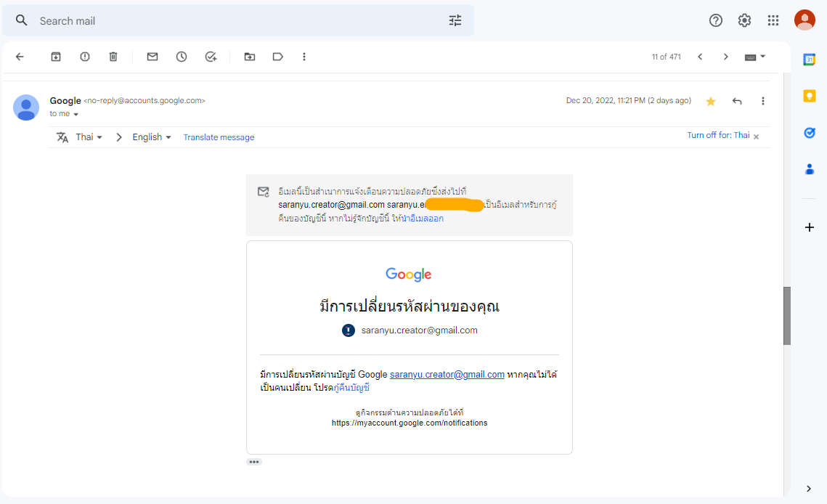The image size is (827, 504).
Task: Click the search magnifier icon
Action: 21,20
